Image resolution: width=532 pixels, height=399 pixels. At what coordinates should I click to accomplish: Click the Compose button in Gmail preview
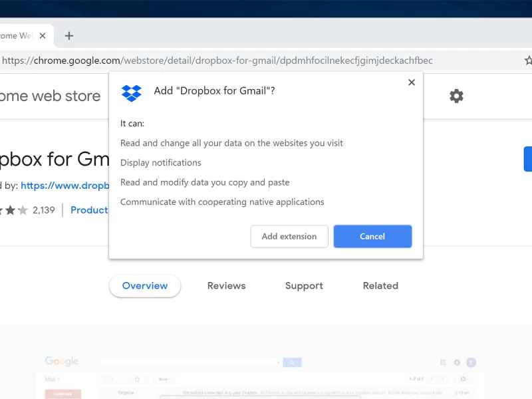click(x=63, y=393)
